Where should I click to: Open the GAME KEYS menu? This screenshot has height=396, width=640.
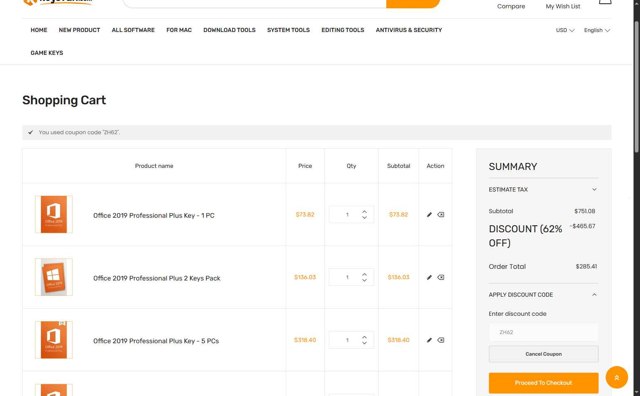click(47, 53)
